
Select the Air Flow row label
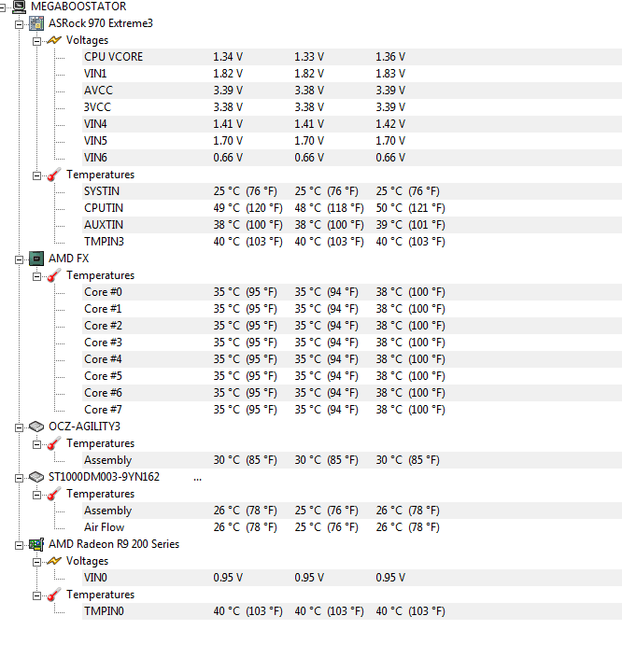105,527
